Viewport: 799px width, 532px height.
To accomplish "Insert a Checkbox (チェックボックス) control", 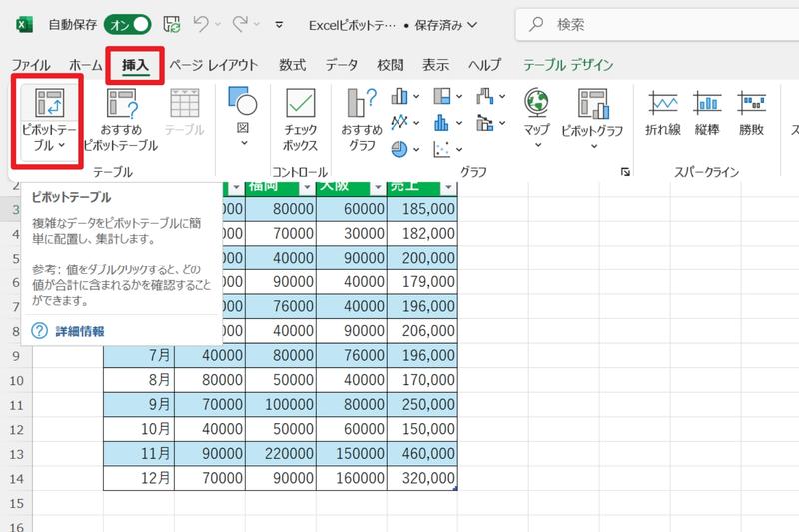I will [x=301, y=120].
